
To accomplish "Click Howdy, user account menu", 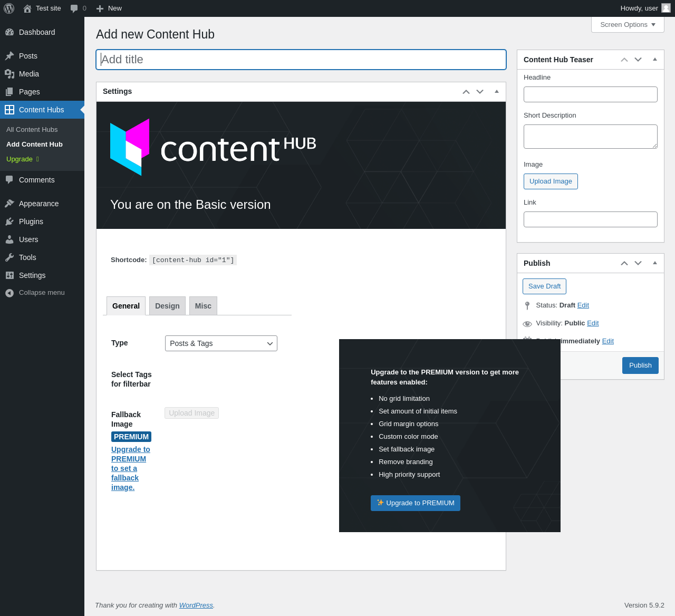I will 645,8.
